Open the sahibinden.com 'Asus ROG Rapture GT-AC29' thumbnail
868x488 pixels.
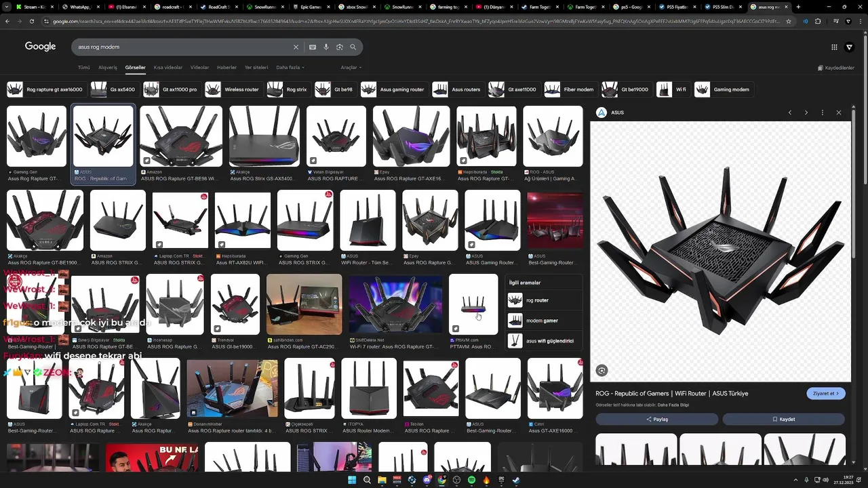click(304, 304)
